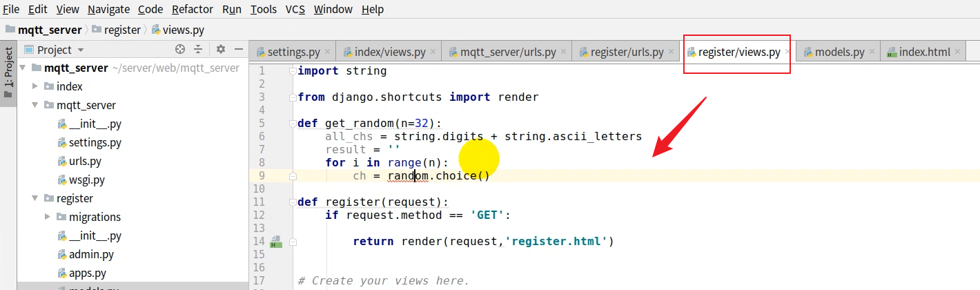Screen dimensions: 980x290
Task: Click register breadcrumb in navigation bar
Action: [x=116, y=30]
